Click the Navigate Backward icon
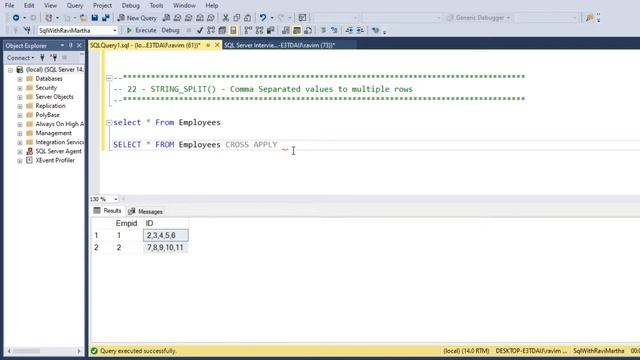Screen dimensions: 640x360 click(16, 18)
